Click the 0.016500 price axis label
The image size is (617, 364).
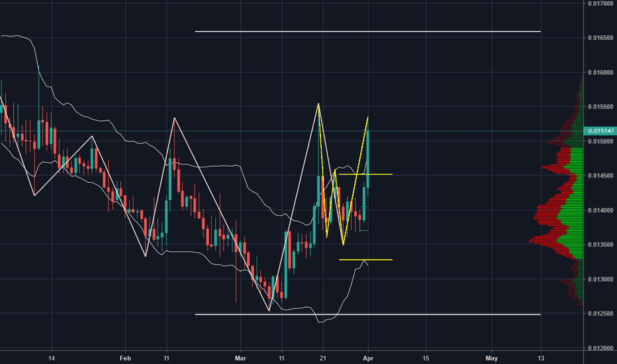pos(600,38)
